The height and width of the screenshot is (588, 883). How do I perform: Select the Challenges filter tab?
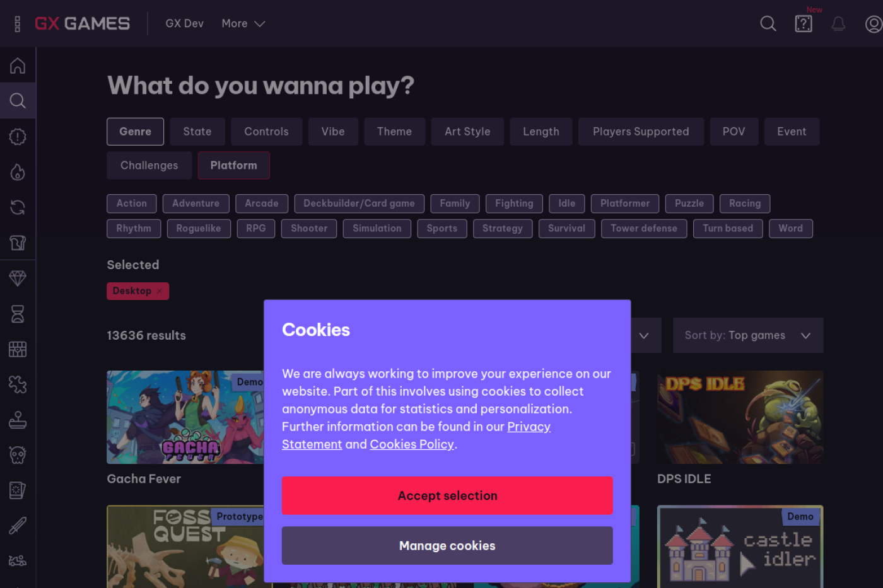[149, 166]
